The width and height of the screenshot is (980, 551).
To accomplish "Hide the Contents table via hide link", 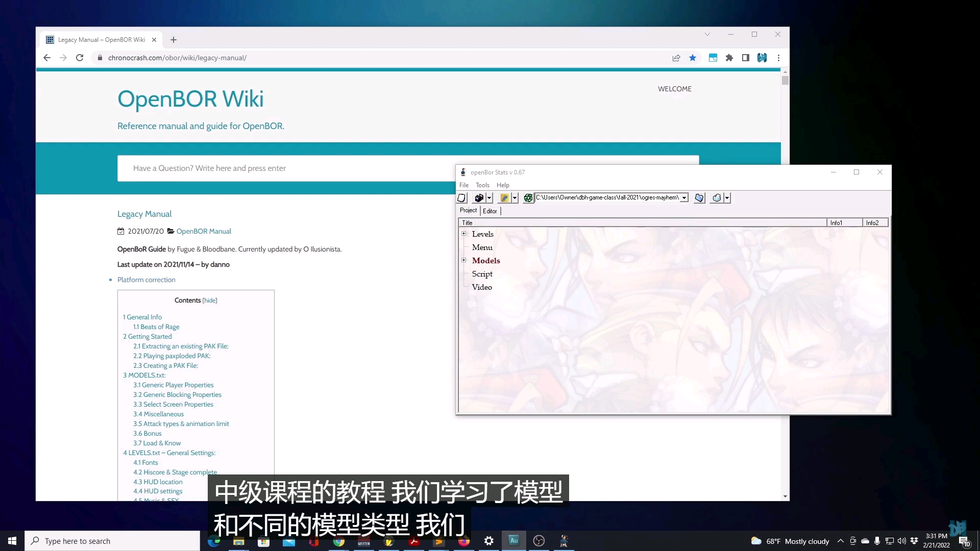I will [210, 300].
